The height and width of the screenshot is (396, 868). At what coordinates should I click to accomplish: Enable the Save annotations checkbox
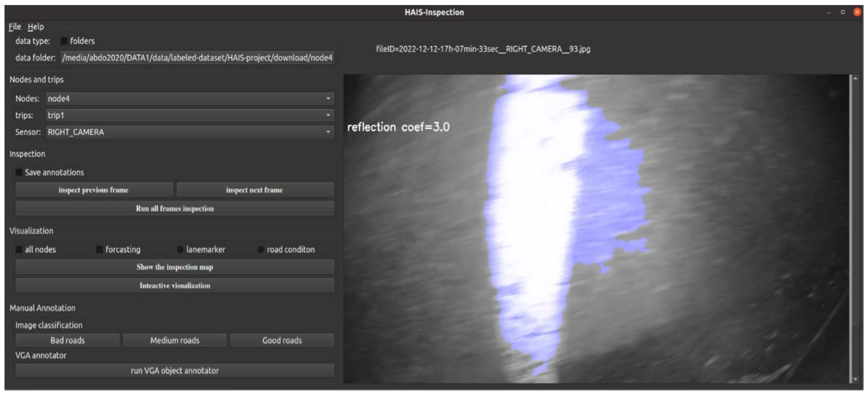tap(19, 172)
